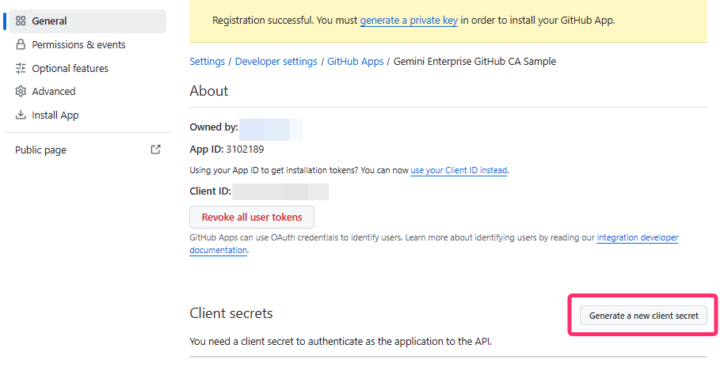Click the GitHub Apps breadcrumb

coord(355,62)
